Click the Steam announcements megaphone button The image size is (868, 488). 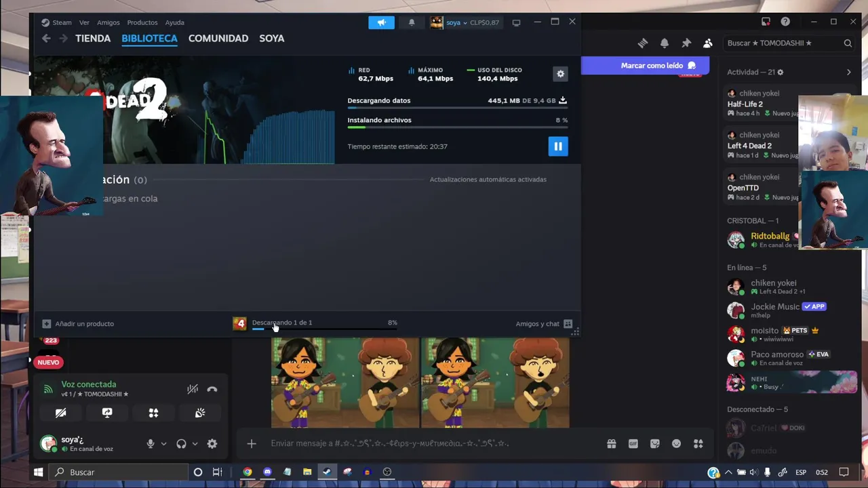click(381, 22)
